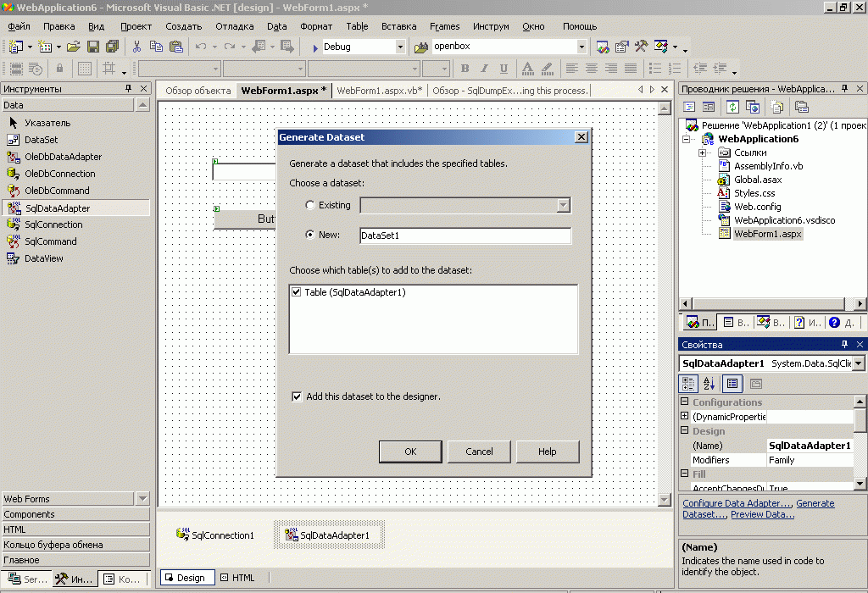Switch to the Обзор объекта tab

198,91
